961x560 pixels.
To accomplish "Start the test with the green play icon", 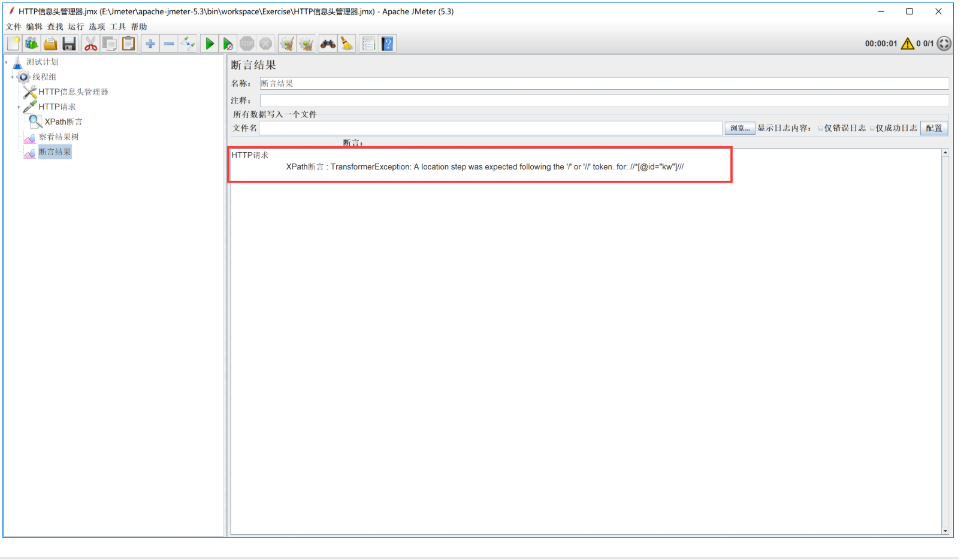I will click(x=209, y=43).
